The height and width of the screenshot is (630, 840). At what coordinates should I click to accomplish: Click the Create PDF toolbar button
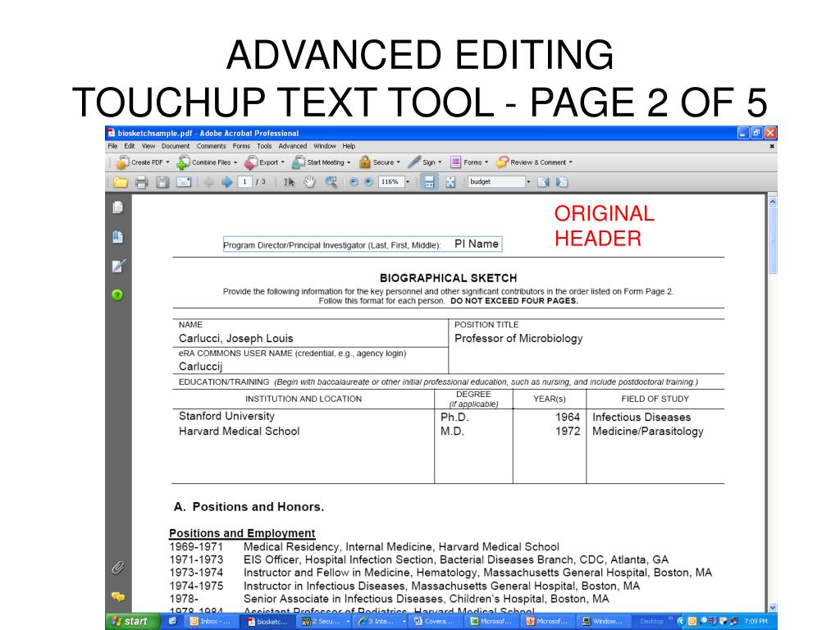point(143,162)
